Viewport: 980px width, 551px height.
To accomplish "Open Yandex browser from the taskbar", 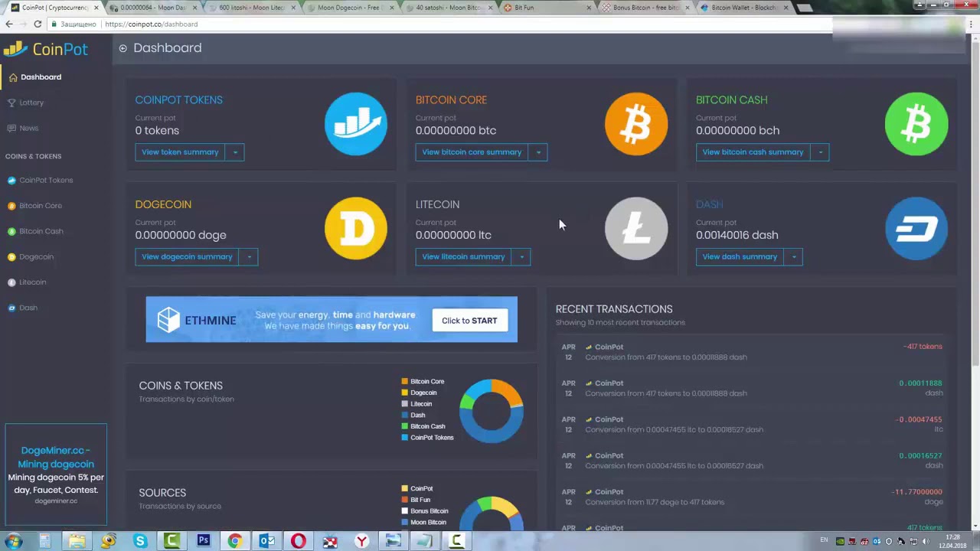I will pyautogui.click(x=361, y=541).
